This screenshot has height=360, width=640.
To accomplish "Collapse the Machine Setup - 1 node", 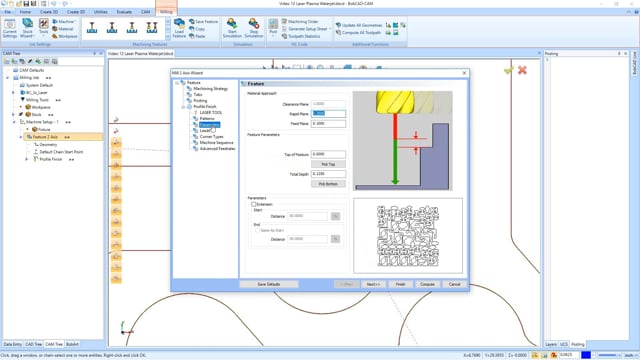I will (x=13, y=122).
